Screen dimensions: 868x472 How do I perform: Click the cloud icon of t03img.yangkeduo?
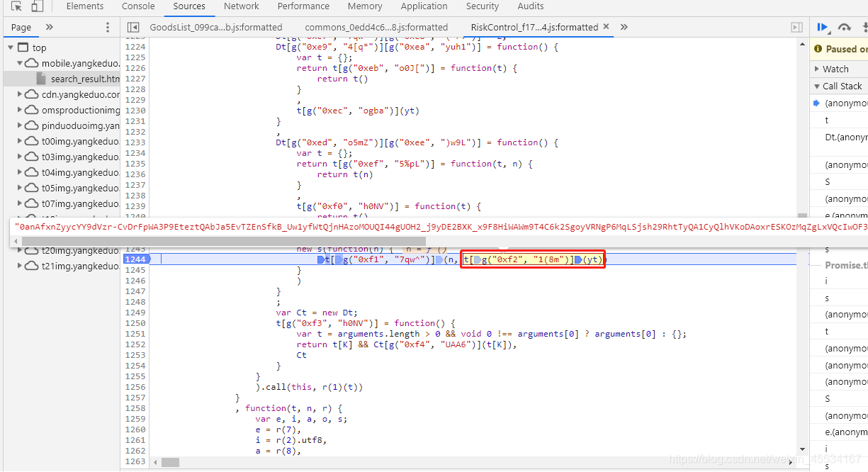(31, 157)
